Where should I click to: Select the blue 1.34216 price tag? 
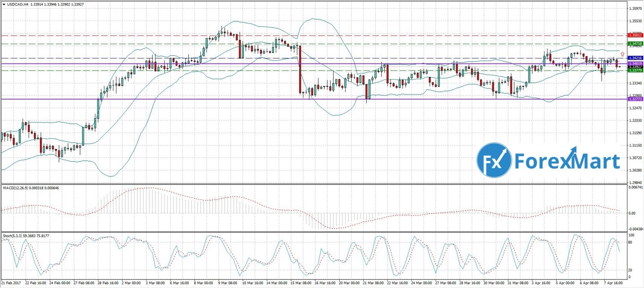635,58
